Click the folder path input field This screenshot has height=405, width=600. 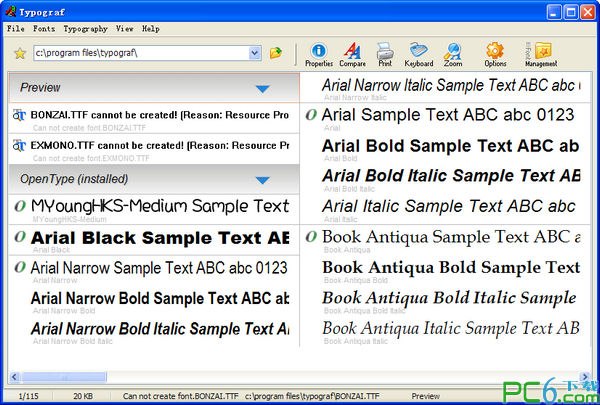coord(141,53)
